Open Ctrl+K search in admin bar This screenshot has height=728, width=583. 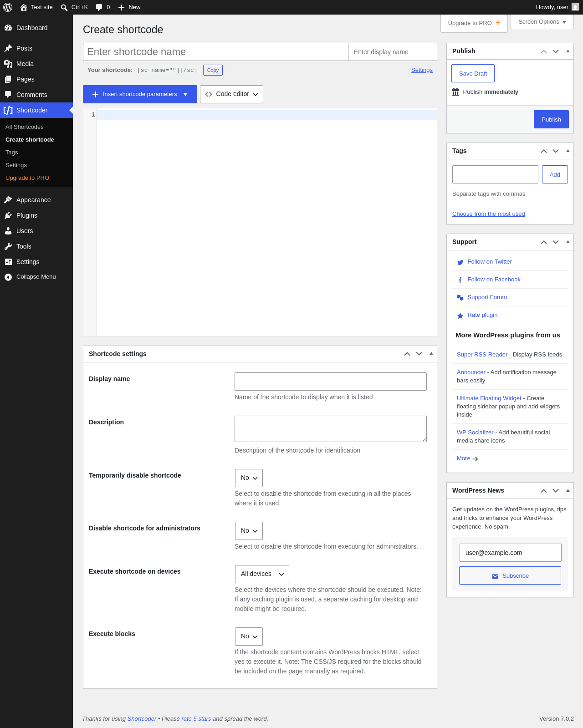coord(74,7)
